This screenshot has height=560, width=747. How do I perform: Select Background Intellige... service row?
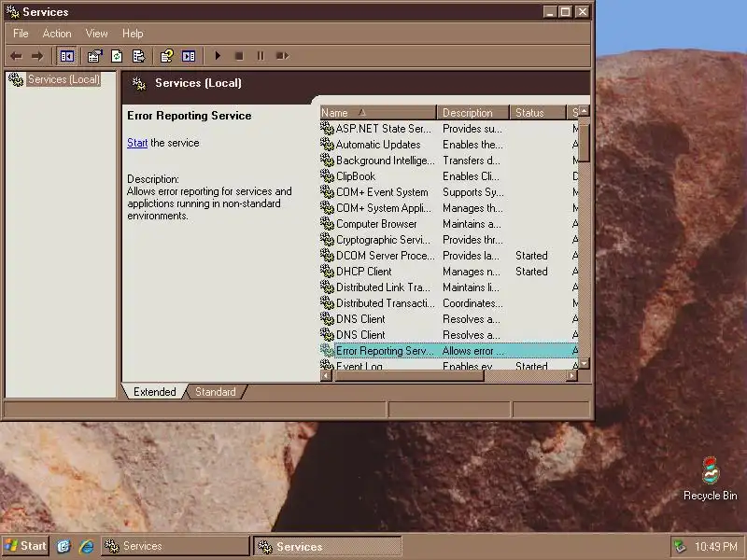[x=449, y=161]
